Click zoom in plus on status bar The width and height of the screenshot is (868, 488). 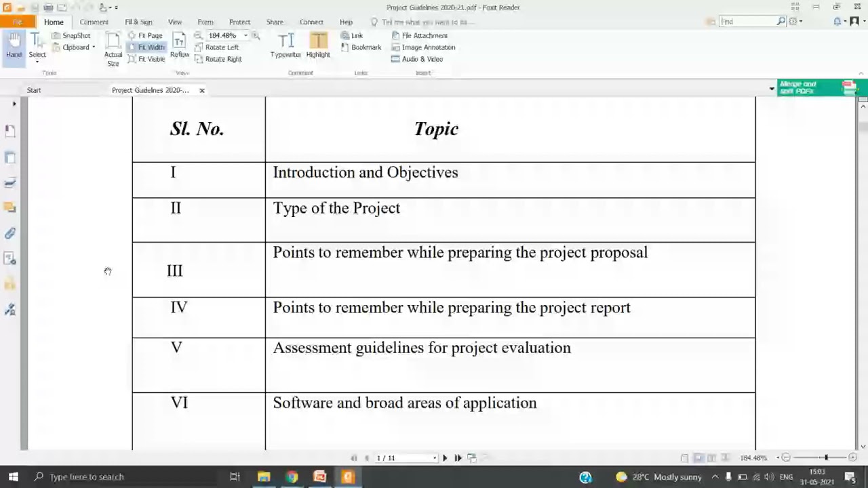[852, 458]
